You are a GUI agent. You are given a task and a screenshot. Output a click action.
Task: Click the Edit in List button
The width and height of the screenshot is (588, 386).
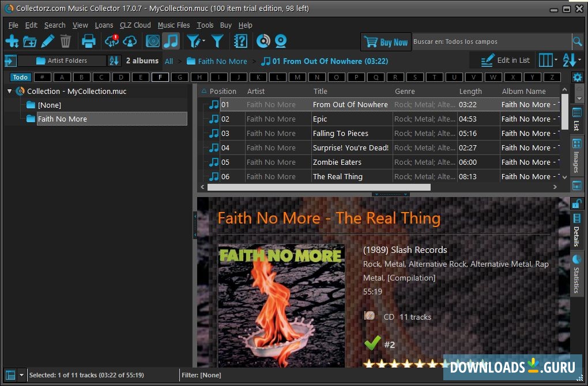pyautogui.click(x=506, y=60)
